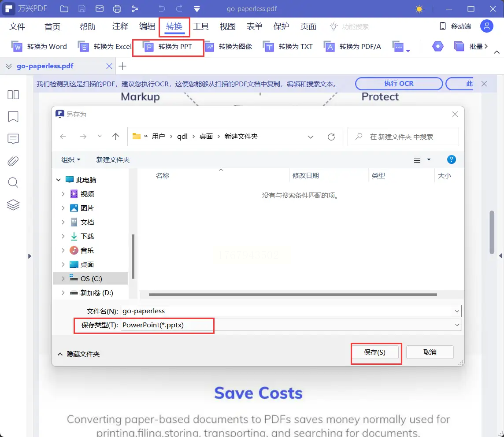Switch to the Protect menu tab
Viewport: 504px width, 437px height.
[281, 26]
